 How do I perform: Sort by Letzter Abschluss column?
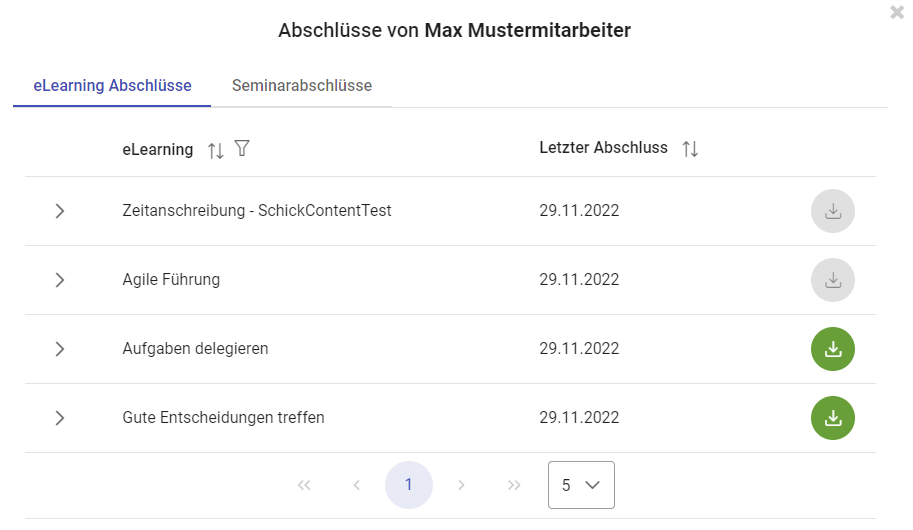(690, 149)
